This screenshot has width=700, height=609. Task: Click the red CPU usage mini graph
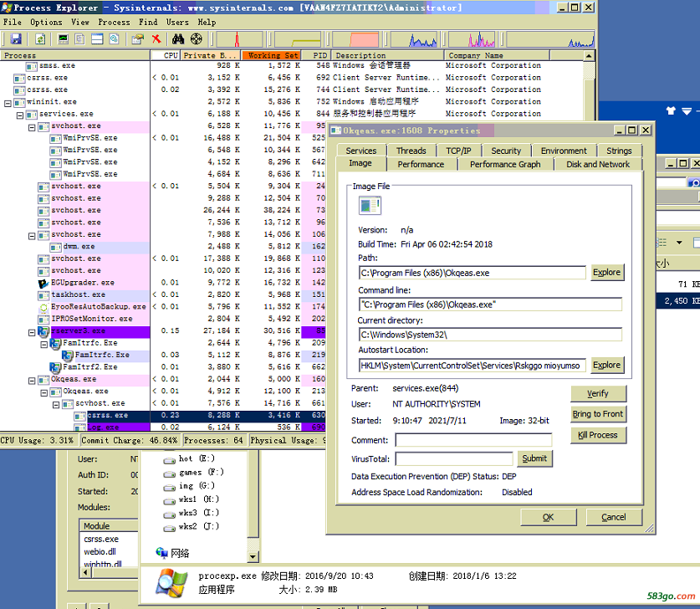[241, 39]
